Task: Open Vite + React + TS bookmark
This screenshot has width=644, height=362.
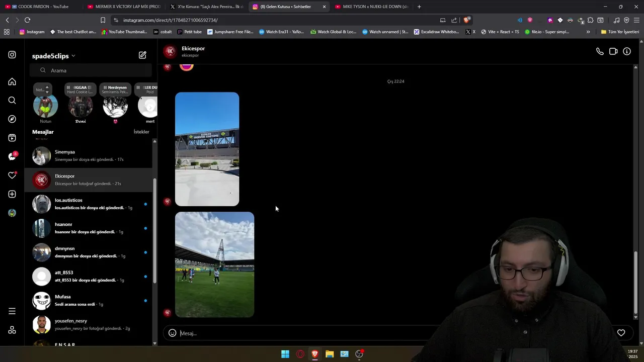Action: coord(500,32)
